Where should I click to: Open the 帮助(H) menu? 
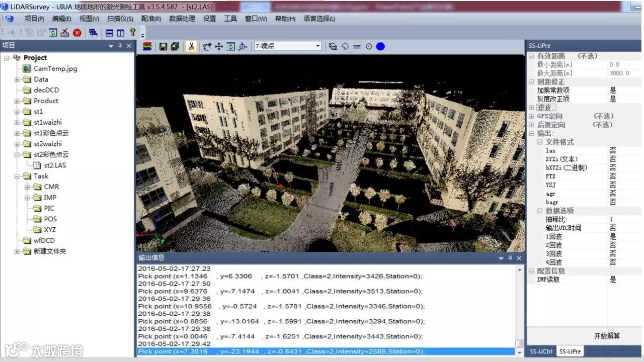coord(285,19)
